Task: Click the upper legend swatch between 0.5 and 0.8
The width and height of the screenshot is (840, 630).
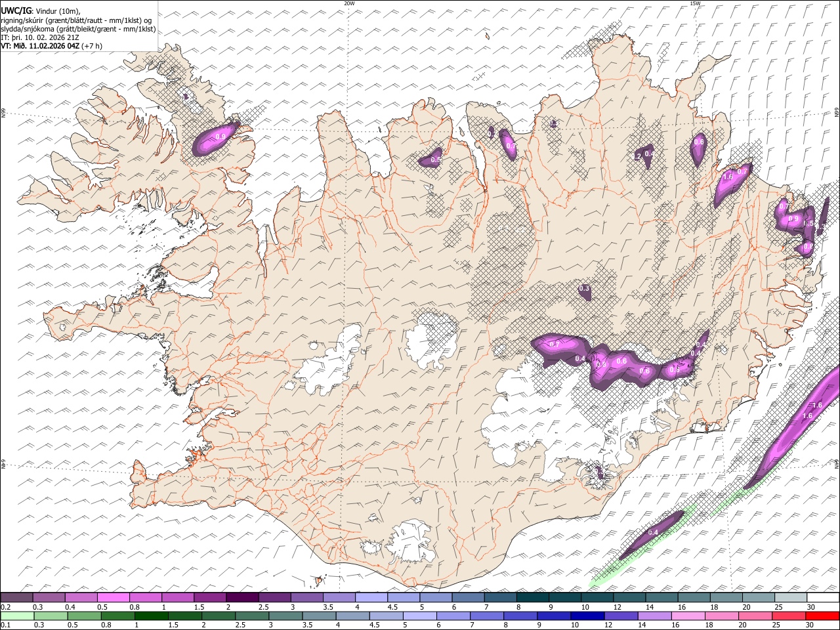Action: (114, 598)
